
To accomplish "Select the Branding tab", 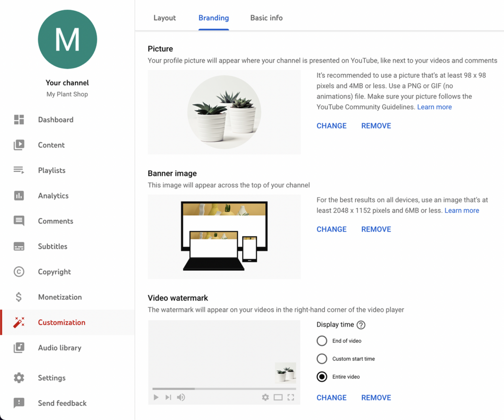I will click(214, 18).
